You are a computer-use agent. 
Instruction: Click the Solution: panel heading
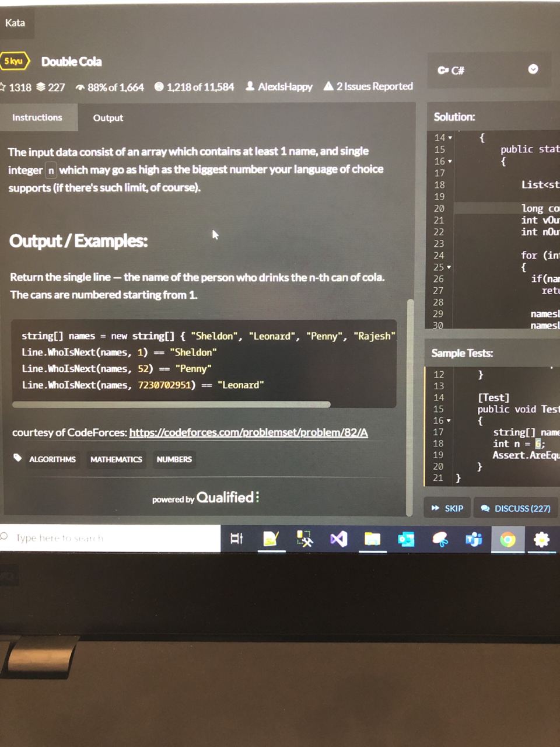(454, 117)
